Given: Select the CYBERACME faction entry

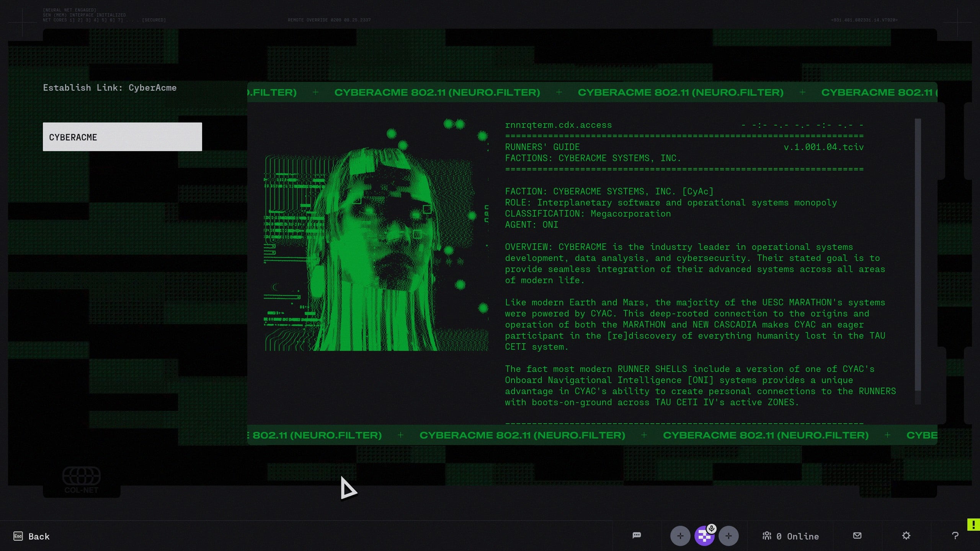Looking at the screenshot, I should point(122,137).
